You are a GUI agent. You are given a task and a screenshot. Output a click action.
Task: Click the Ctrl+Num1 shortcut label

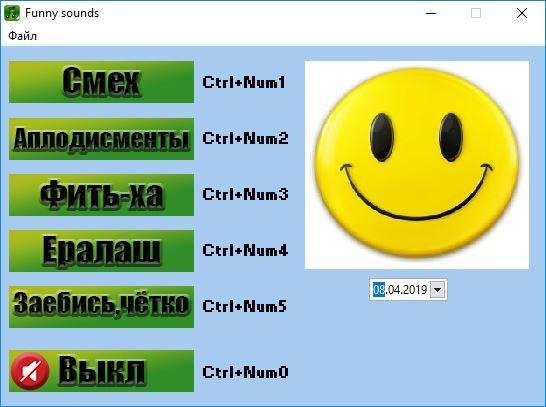[x=244, y=83]
